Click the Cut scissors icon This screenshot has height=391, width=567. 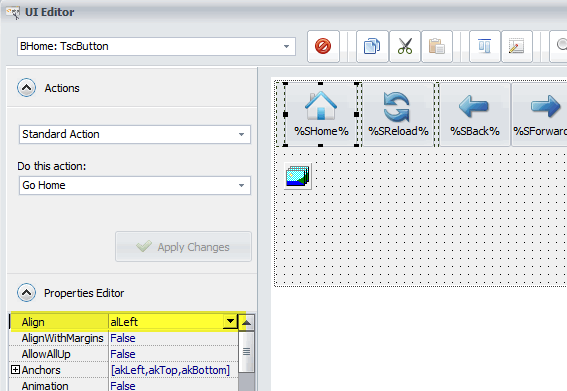pos(405,46)
